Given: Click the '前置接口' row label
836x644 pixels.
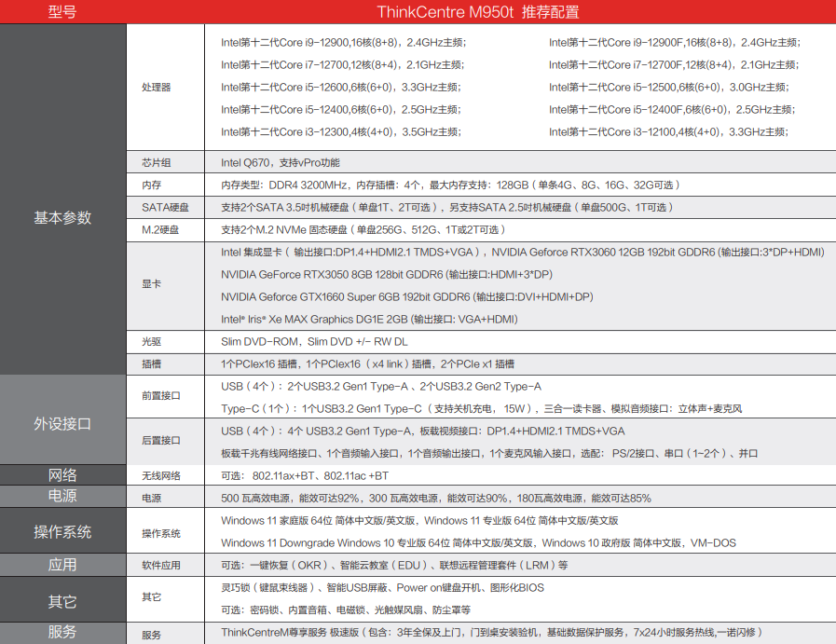Looking at the screenshot, I should (161, 395).
